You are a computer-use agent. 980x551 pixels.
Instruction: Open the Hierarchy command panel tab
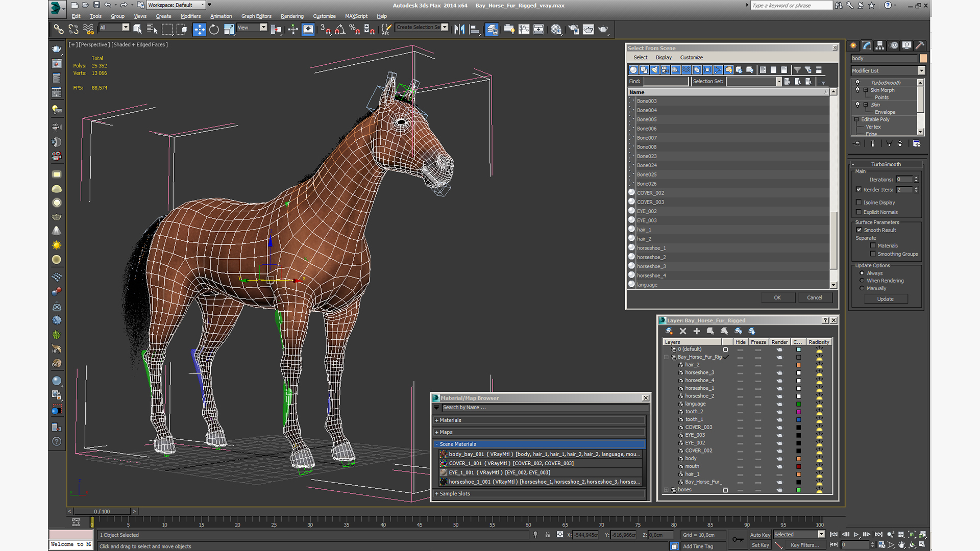(x=880, y=45)
